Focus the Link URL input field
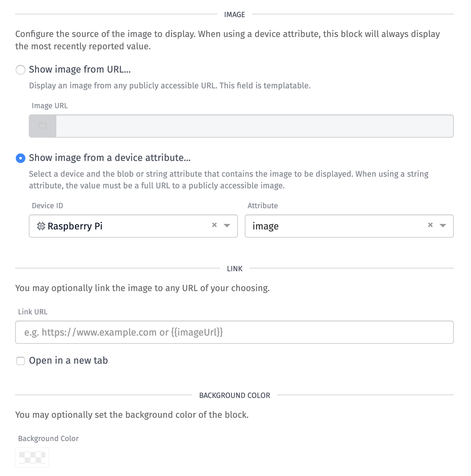Screen dimensions: 471x476 [234, 332]
